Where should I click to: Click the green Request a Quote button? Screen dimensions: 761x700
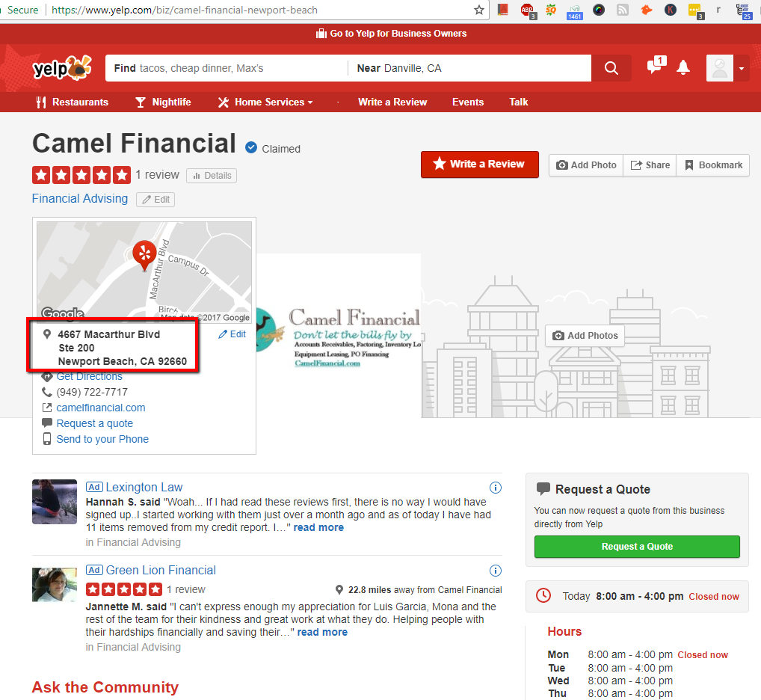click(637, 547)
